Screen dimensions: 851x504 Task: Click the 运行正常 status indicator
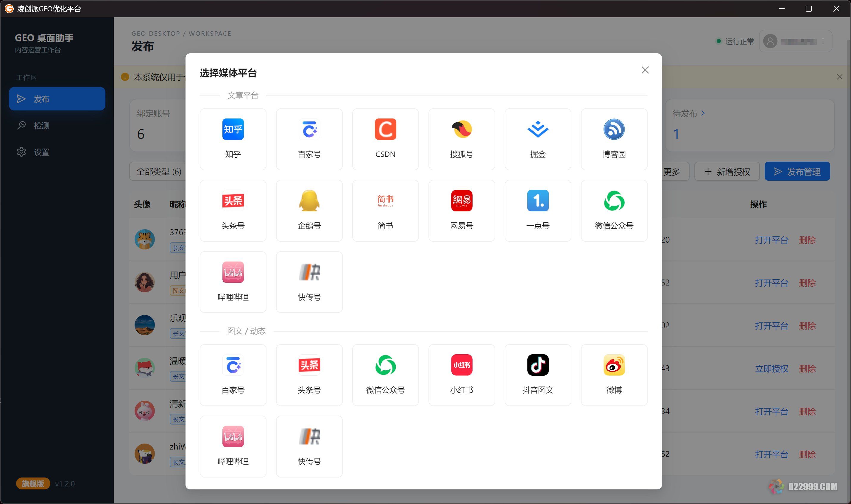(x=735, y=41)
